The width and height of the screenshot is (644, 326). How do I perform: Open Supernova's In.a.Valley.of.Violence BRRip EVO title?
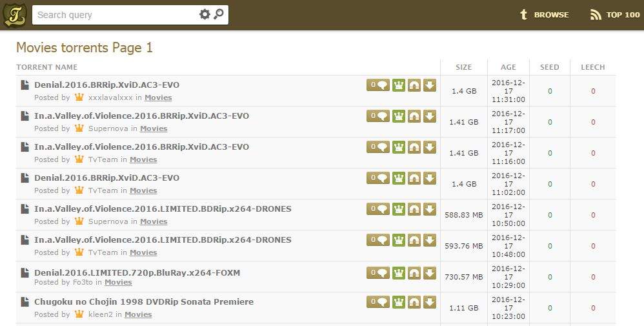pos(142,116)
